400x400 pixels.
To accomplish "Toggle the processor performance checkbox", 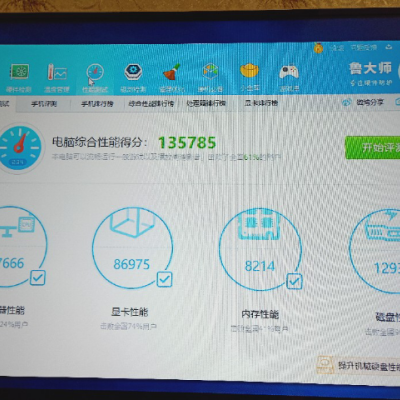I will pyautogui.click(x=37, y=277).
